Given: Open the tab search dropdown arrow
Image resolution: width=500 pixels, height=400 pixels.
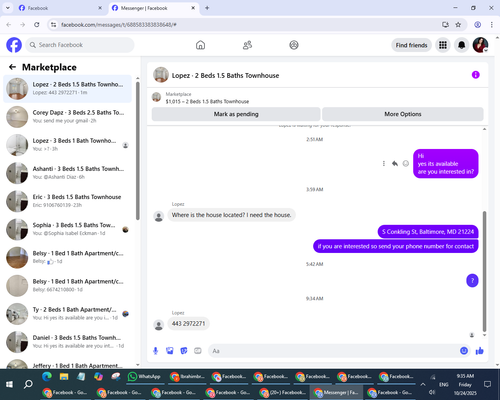Looking at the screenshot, I should tap(7, 8).
